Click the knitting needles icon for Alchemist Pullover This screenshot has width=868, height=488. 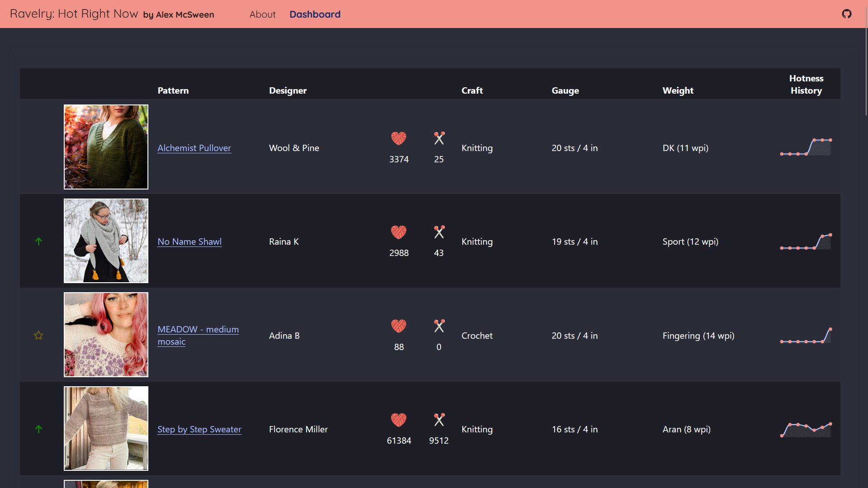coord(439,138)
